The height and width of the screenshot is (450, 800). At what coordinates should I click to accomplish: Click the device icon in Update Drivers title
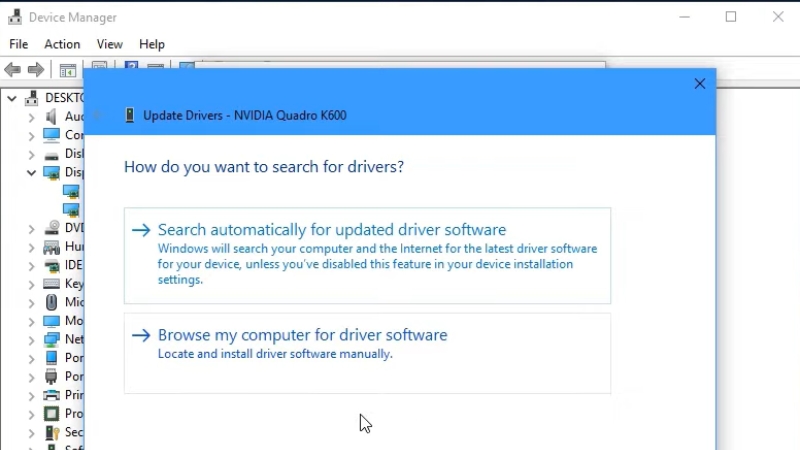coord(130,115)
